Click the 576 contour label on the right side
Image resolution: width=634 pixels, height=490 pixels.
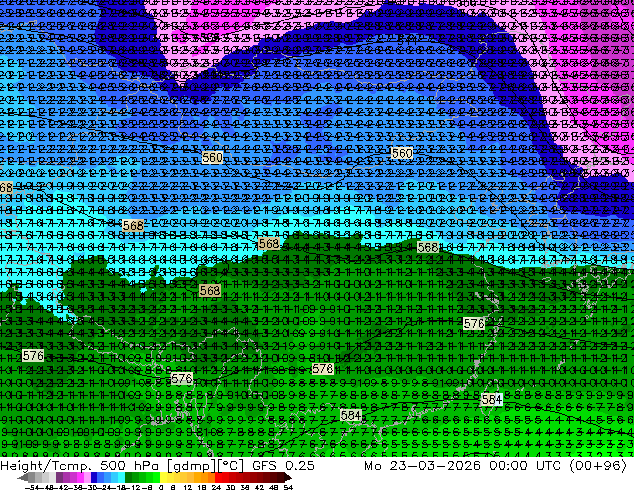click(x=474, y=323)
